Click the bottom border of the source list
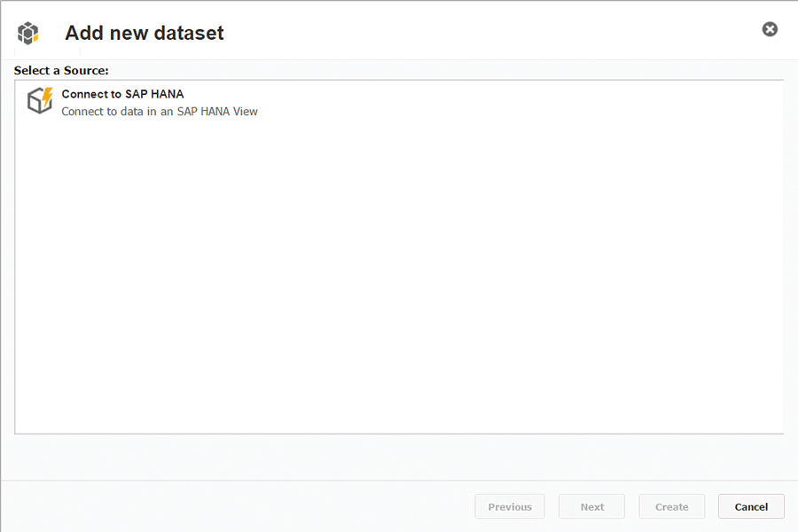Screen dimensions: 798x532 399,434
